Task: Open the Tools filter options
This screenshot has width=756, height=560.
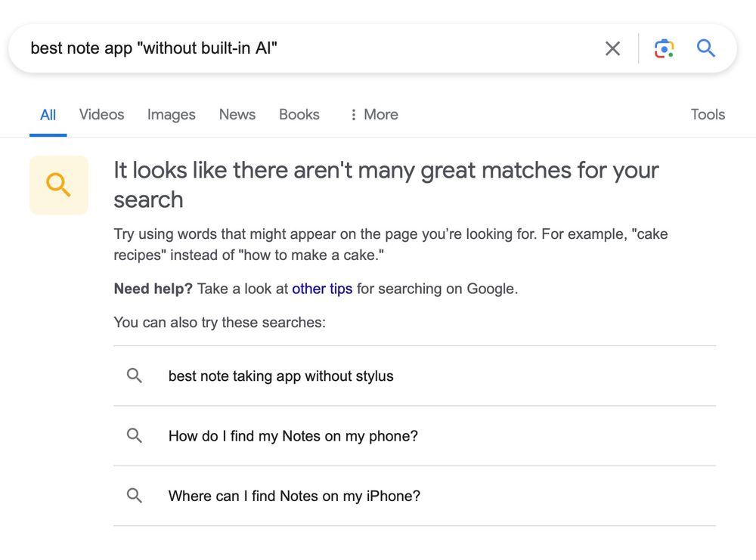Action: point(707,114)
